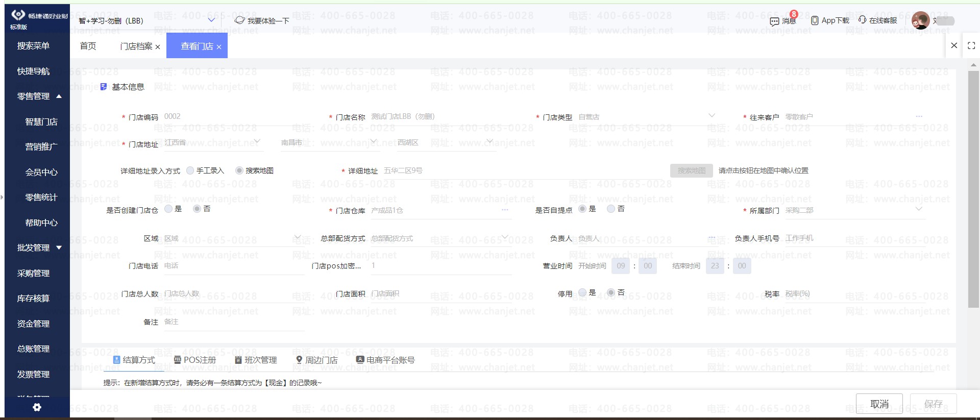Click the settings gear in sidebar
The width and height of the screenshot is (980, 420).
click(37, 407)
